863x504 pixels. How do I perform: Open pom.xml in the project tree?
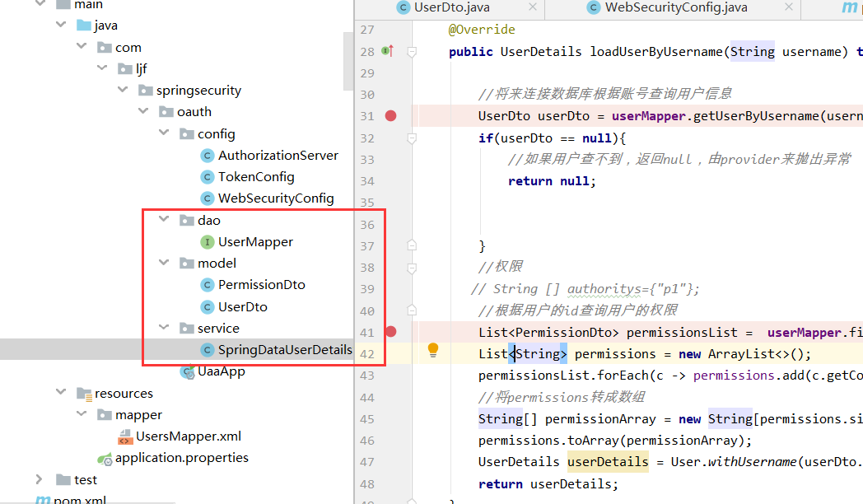(79, 500)
